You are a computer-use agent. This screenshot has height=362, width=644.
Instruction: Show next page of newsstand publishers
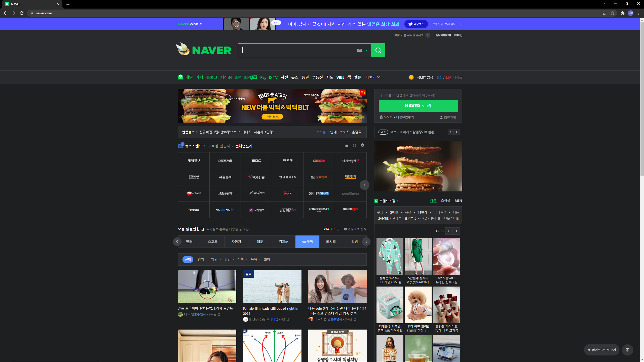(364, 185)
